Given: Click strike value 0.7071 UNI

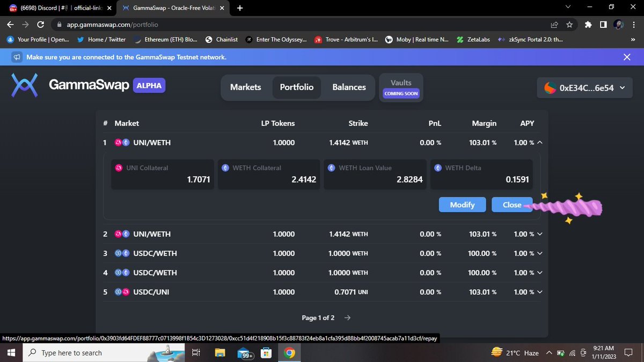Looking at the screenshot, I should (x=351, y=292).
